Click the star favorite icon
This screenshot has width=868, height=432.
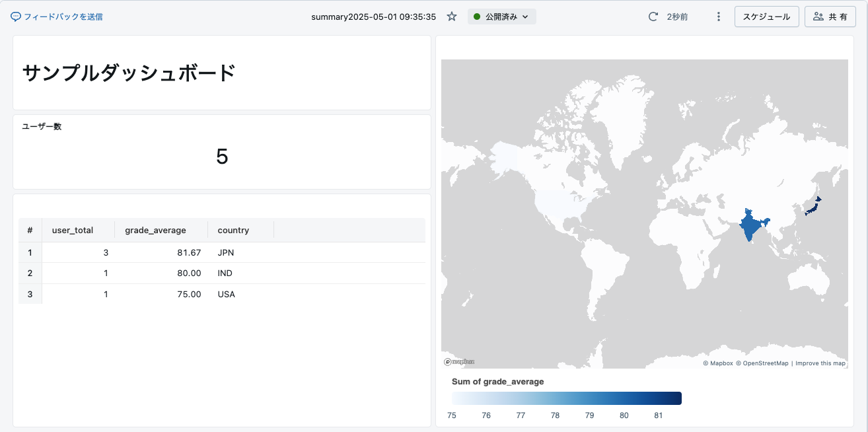tap(452, 17)
